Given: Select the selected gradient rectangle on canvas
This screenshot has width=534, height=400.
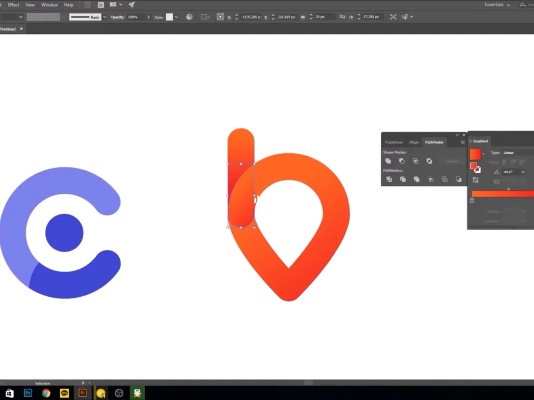Looking at the screenshot, I should (x=241, y=195).
